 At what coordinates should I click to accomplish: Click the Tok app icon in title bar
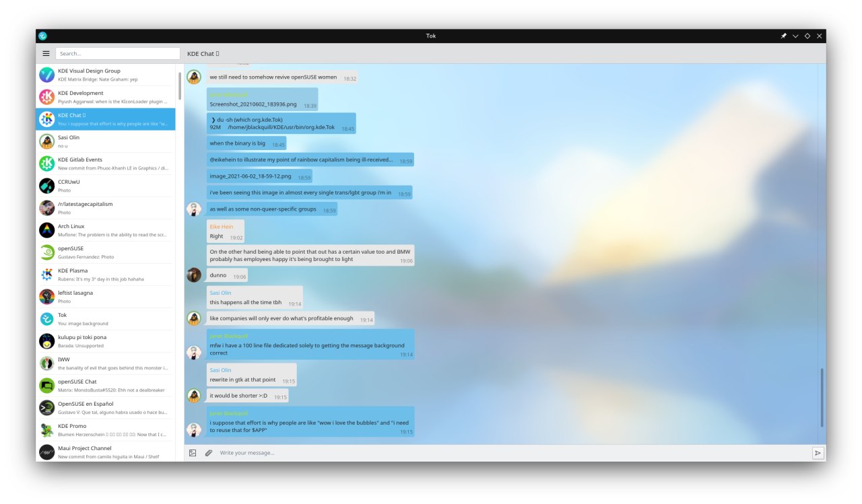point(42,36)
